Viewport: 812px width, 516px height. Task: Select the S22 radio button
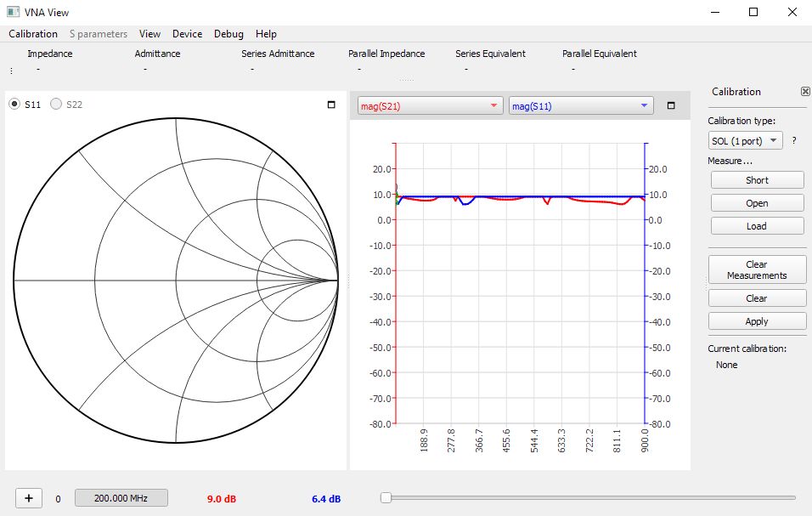tap(55, 104)
